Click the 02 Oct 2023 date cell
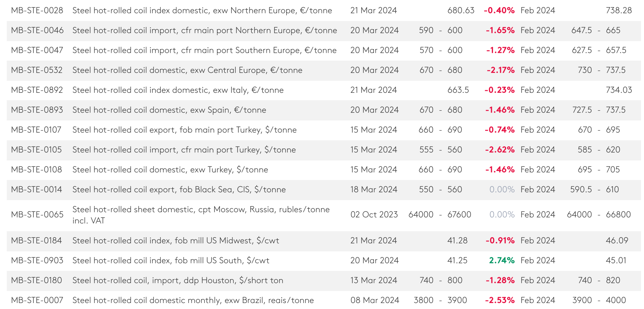644x309 pixels. tap(374, 215)
